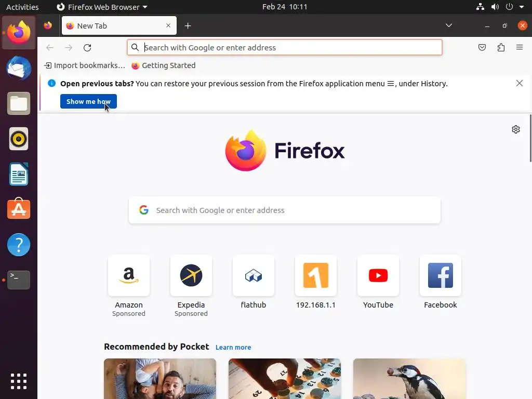Open Help from the dock
This screenshot has height=399, width=532.
pyautogui.click(x=19, y=245)
